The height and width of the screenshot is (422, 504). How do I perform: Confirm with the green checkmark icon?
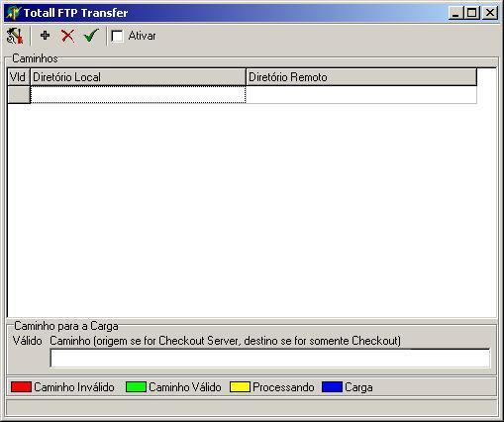point(91,36)
